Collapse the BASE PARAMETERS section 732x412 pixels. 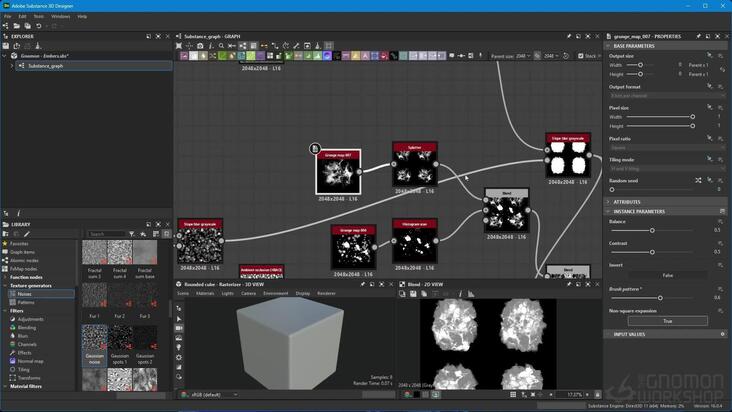click(665, 46)
